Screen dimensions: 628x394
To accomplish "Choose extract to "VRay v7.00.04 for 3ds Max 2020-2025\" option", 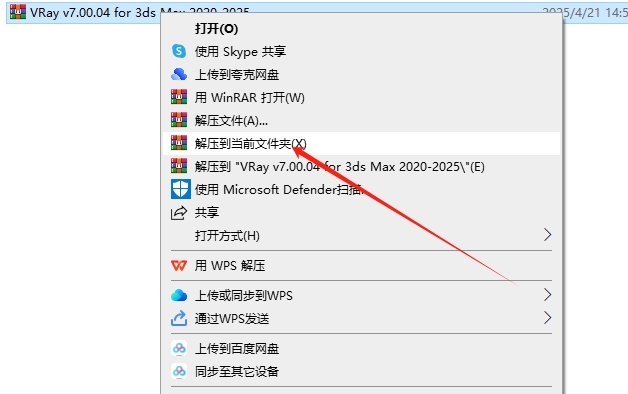I will (361, 166).
